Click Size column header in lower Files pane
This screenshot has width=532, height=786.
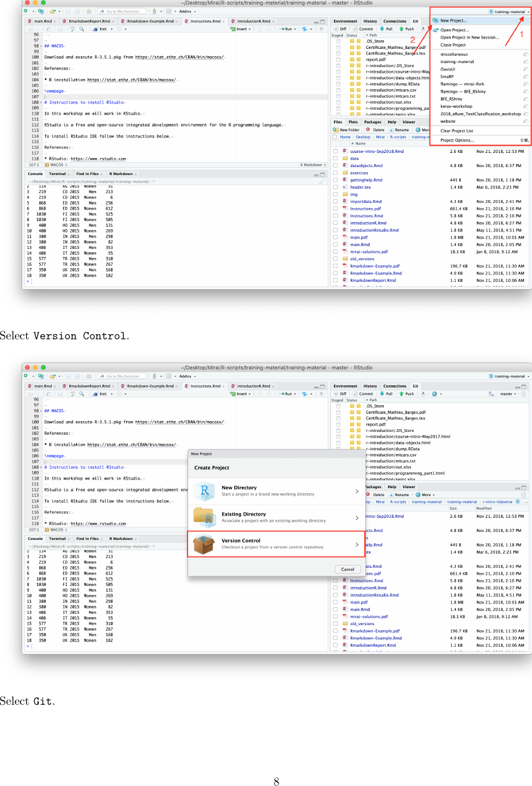pos(453,509)
